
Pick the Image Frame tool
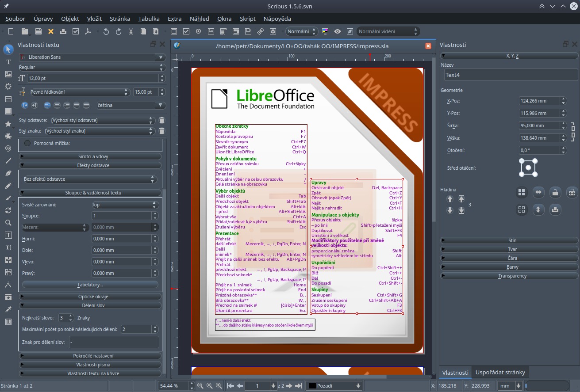click(x=8, y=74)
